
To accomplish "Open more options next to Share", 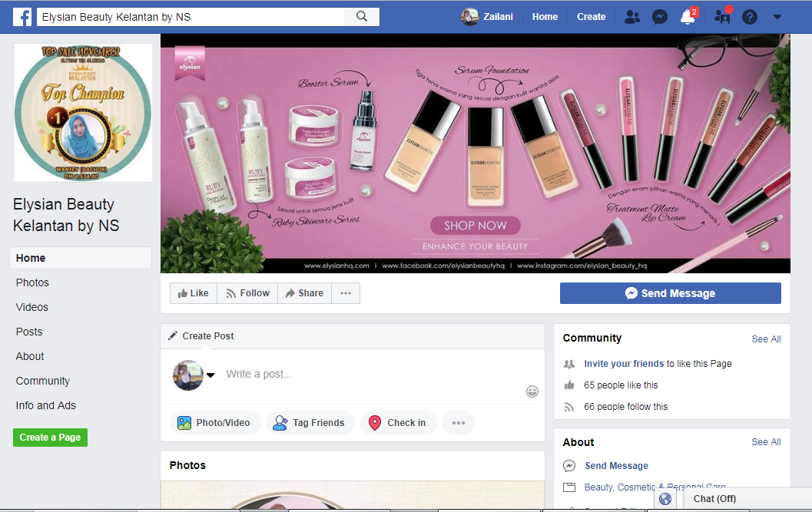I will 346,293.
